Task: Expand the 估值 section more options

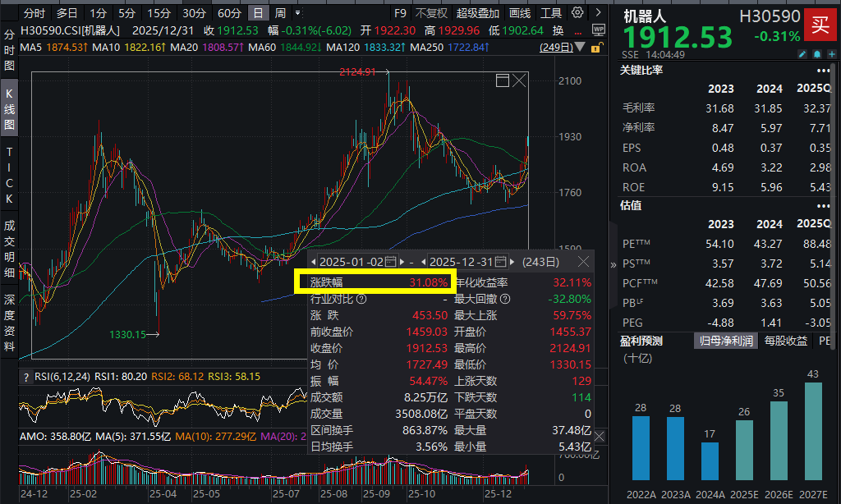Action: 823,205
